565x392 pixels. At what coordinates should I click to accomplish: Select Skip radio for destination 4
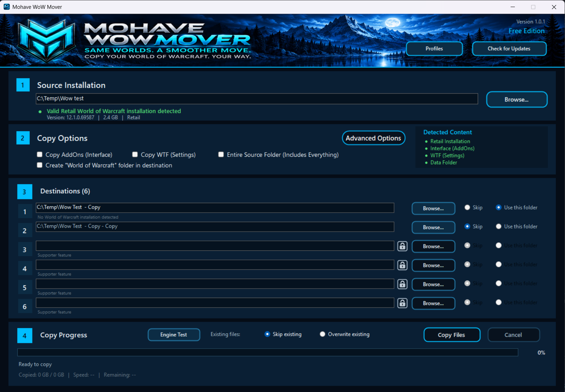click(x=467, y=265)
